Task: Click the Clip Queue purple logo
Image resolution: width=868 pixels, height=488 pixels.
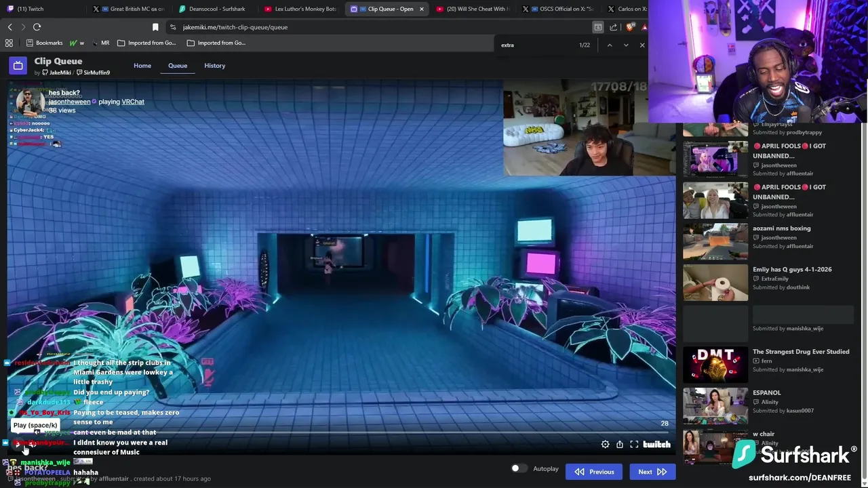Action: [x=18, y=66]
